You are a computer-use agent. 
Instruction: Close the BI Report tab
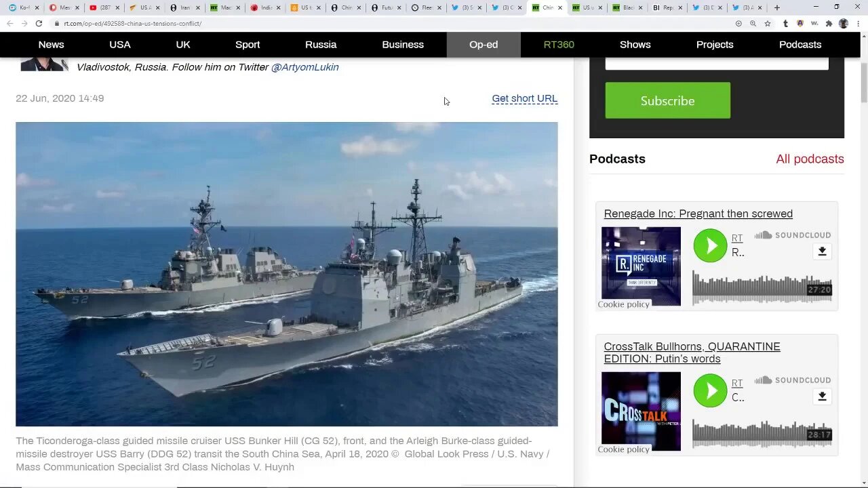click(x=680, y=7)
